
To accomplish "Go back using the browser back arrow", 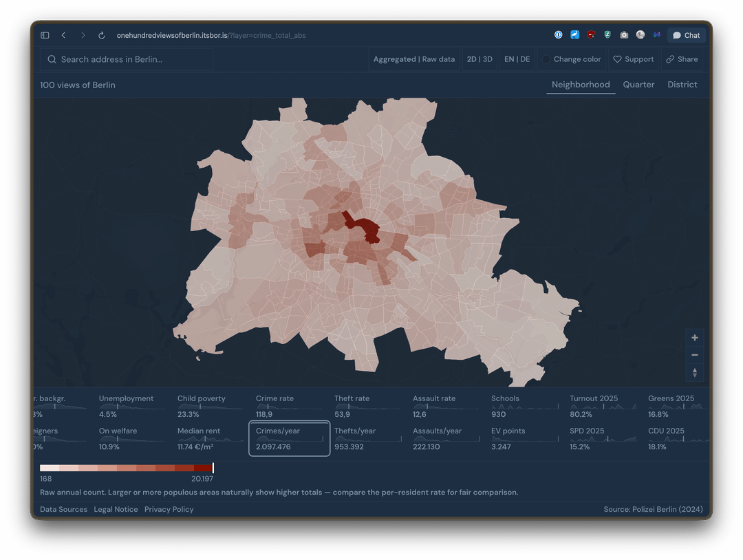I will point(63,35).
